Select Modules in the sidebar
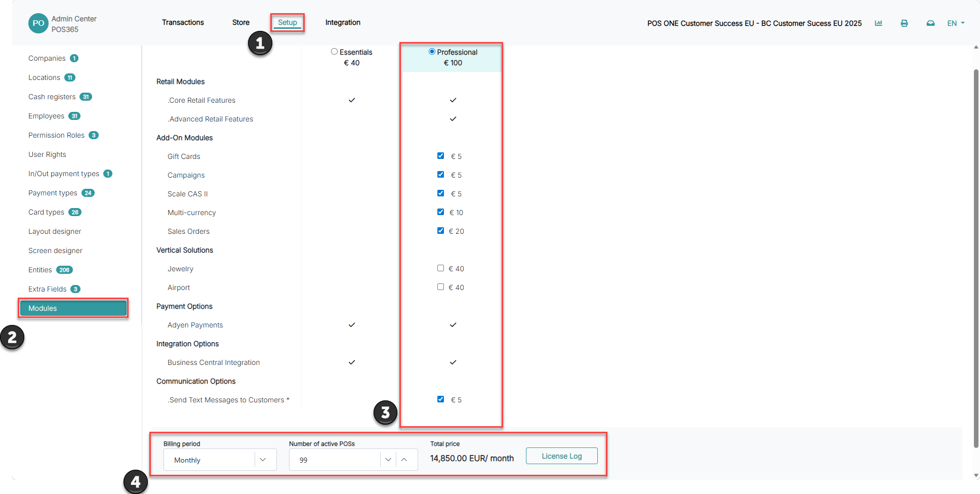 [x=73, y=308]
